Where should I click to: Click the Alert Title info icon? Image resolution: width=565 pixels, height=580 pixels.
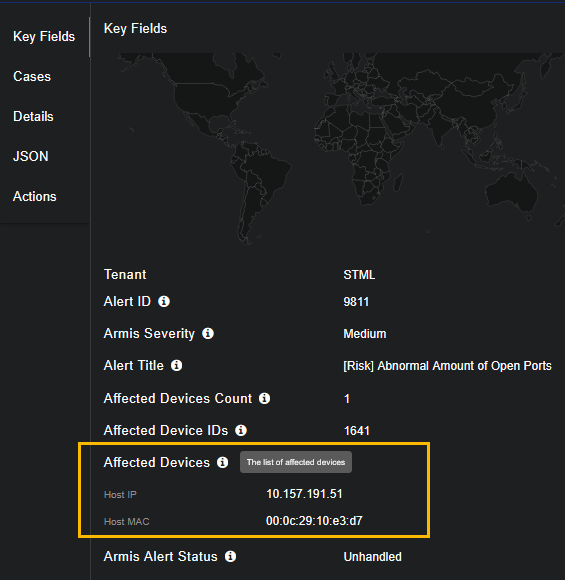(176, 365)
